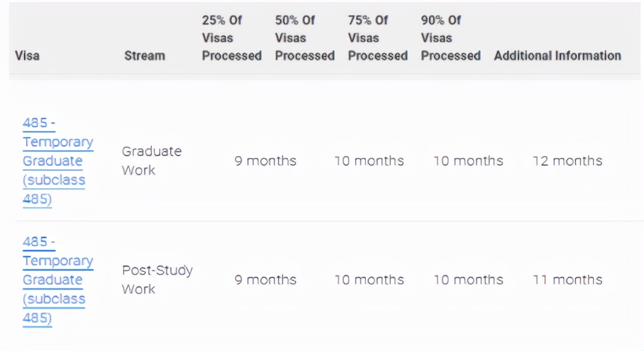Click the Visa column header
The height and width of the screenshot is (351, 644).
click(27, 55)
